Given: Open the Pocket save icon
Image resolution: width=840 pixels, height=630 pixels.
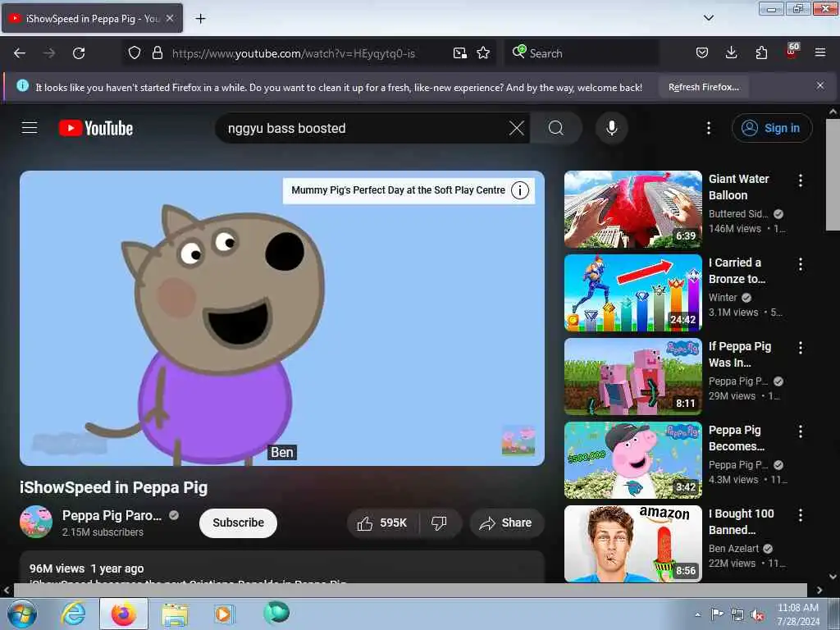Looking at the screenshot, I should 702,52.
